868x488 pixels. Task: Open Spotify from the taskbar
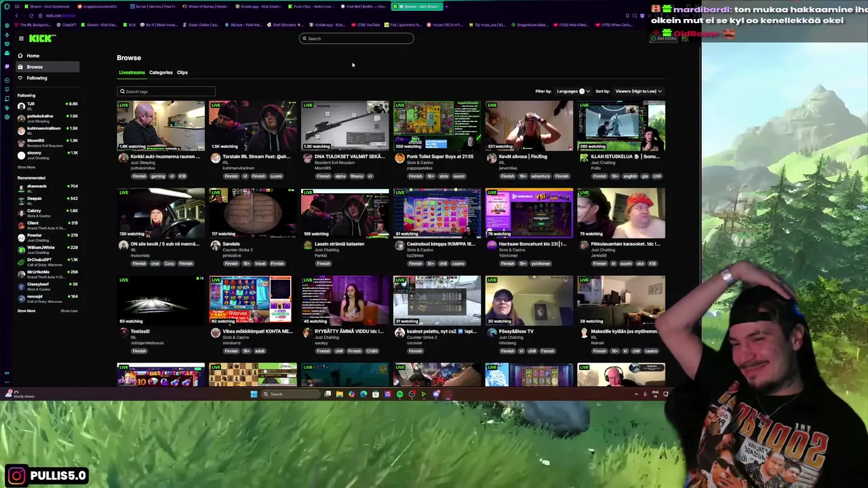click(399, 394)
